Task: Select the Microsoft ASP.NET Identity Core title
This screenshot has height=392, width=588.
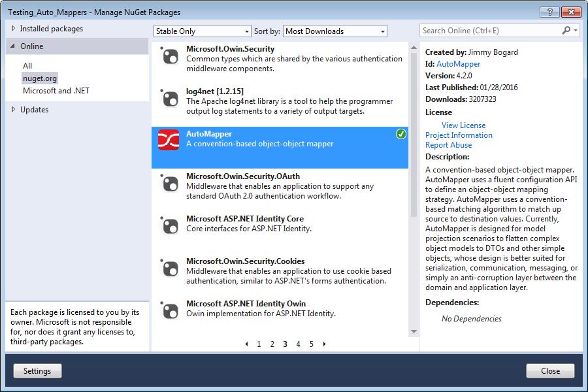Action: pos(245,219)
